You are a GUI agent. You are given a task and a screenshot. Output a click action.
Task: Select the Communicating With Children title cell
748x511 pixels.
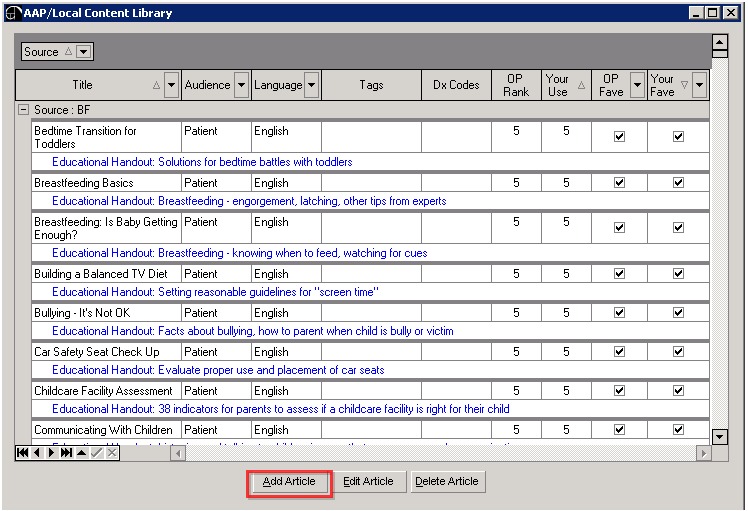point(106,430)
